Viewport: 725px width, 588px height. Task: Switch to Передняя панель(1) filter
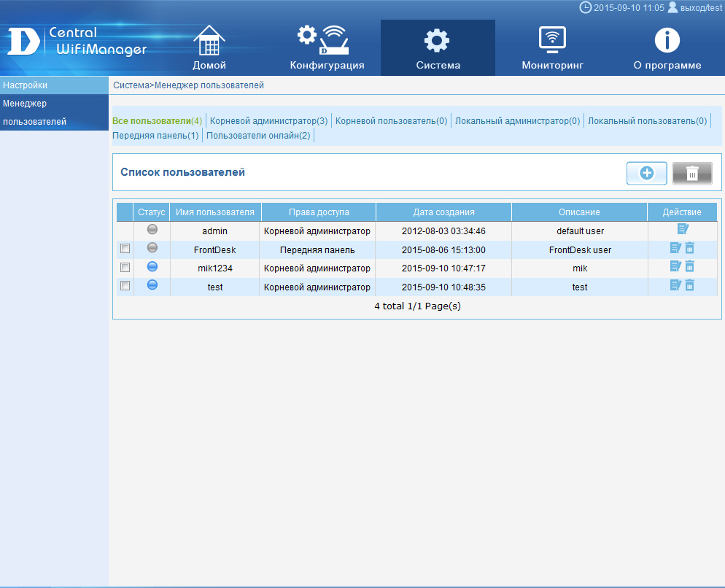155,136
